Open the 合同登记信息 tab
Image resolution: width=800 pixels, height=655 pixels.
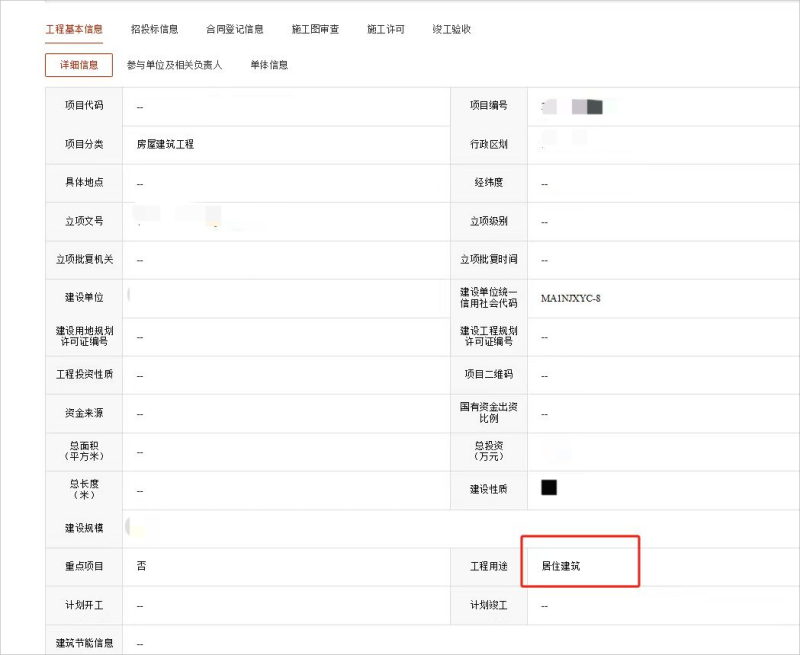pyautogui.click(x=234, y=29)
